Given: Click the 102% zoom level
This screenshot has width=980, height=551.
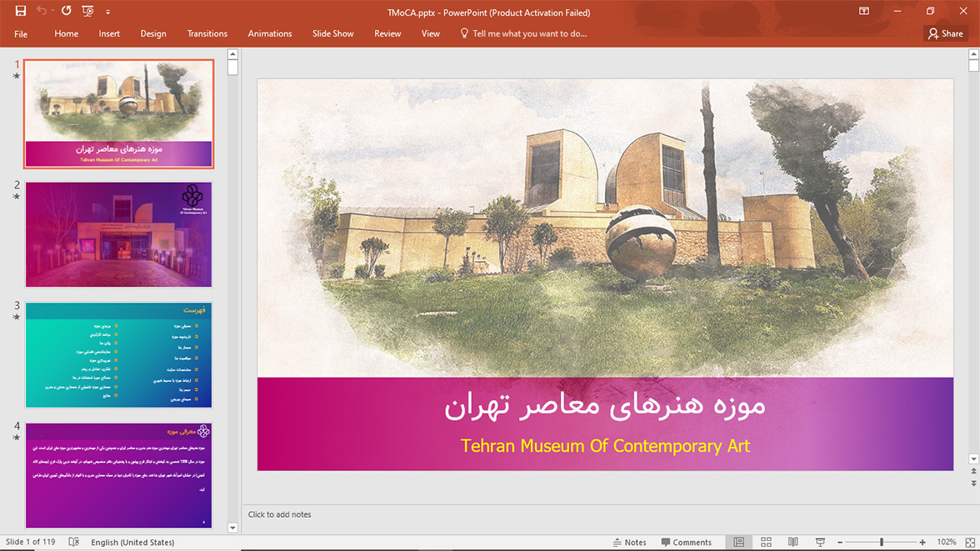Looking at the screenshot, I should coord(947,542).
